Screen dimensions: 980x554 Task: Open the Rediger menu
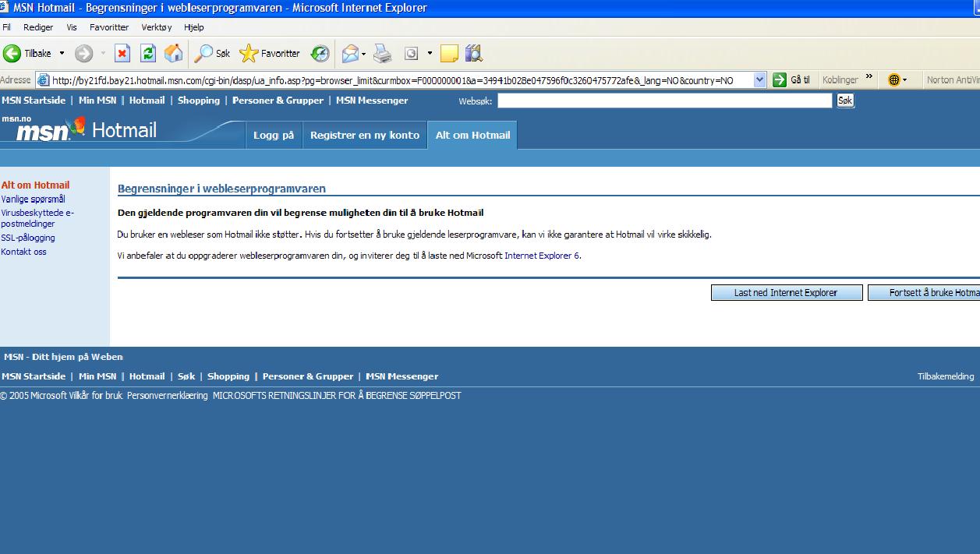coord(38,26)
